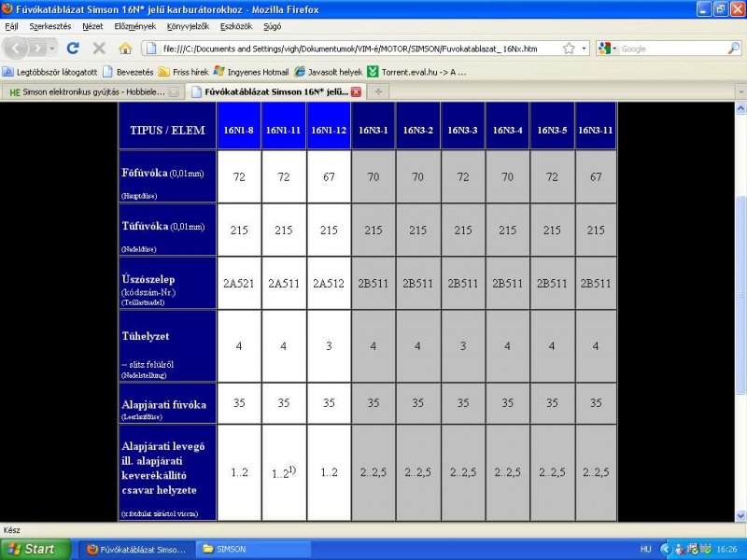Click the Google search field
This screenshot has width=747, height=560.
tap(672, 49)
